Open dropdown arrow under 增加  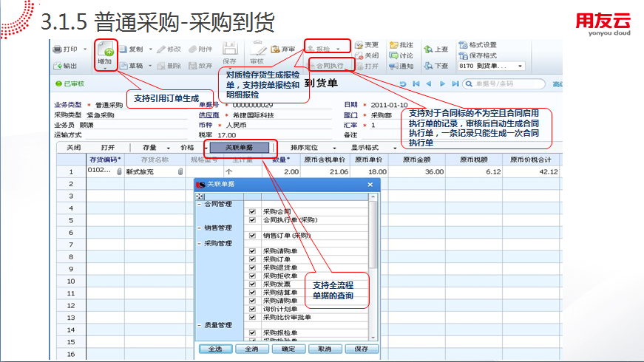(105, 68)
